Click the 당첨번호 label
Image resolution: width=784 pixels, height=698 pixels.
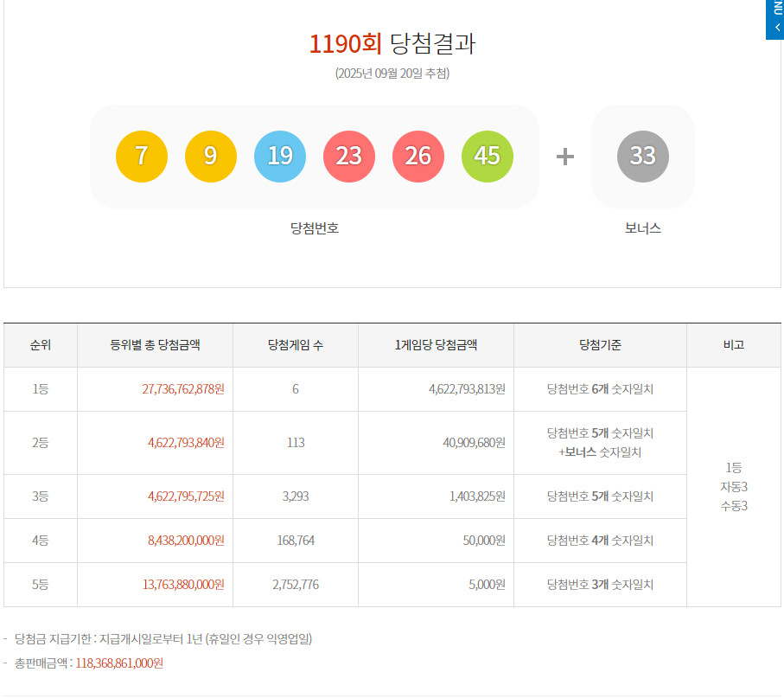click(315, 228)
